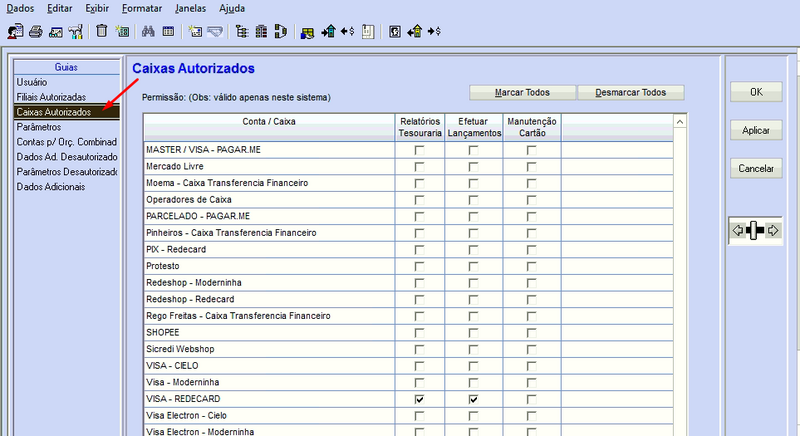Check Manutenção Cartão for Protesto

[x=532, y=266]
